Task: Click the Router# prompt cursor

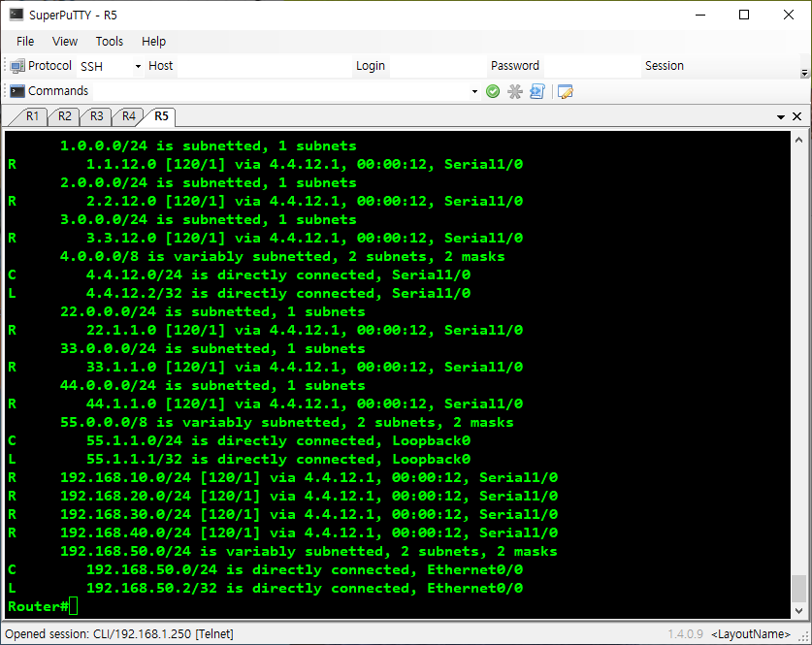Action: tap(73, 606)
